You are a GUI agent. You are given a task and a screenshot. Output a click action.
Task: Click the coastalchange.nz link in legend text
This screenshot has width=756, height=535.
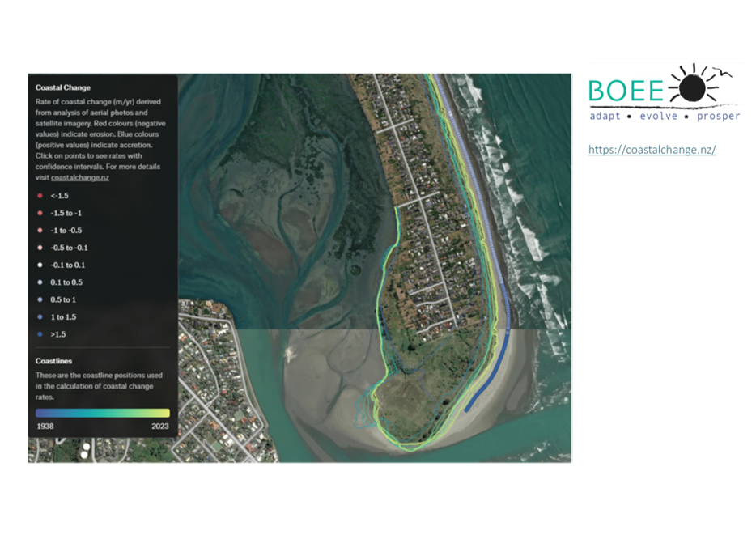[x=80, y=177]
